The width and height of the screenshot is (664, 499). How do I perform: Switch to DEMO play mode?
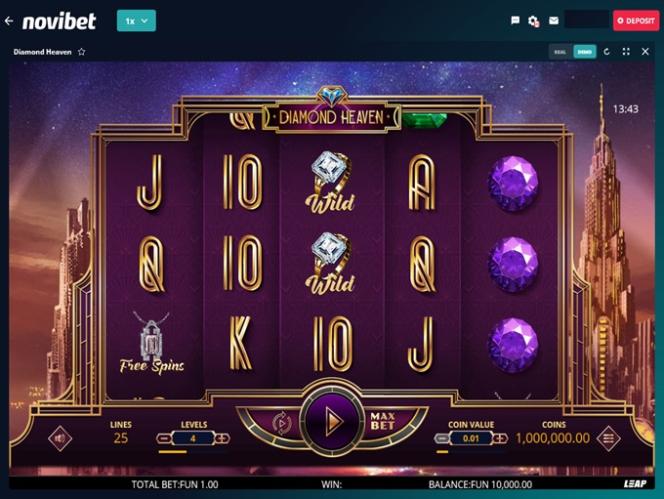pyautogui.click(x=584, y=52)
